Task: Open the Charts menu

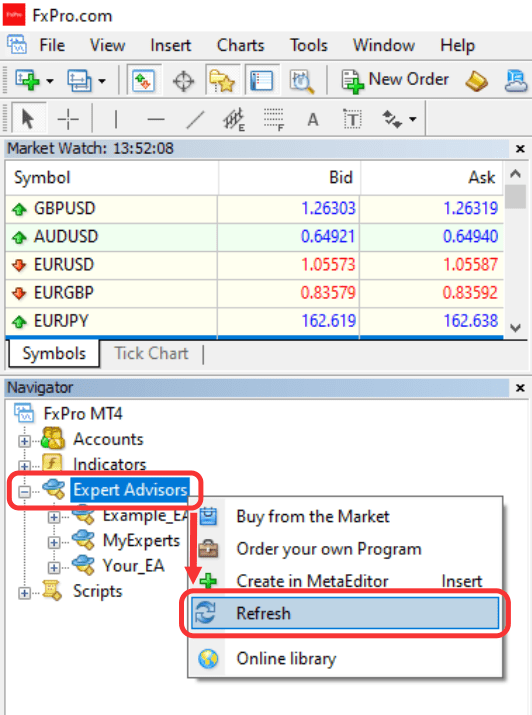Action: tap(240, 46)
